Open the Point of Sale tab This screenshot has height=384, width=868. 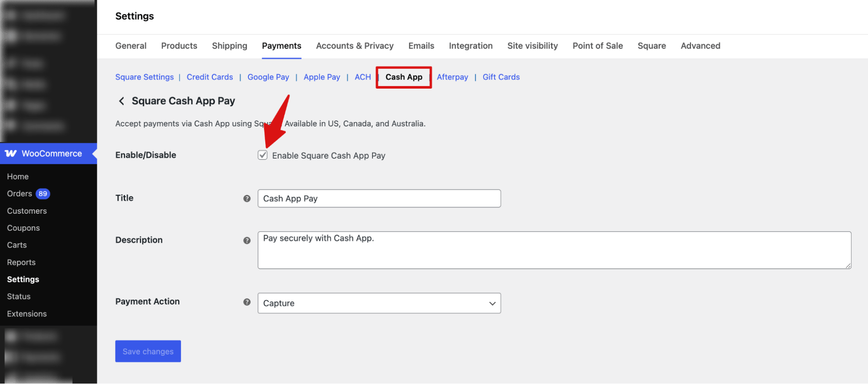click(597, 46)
